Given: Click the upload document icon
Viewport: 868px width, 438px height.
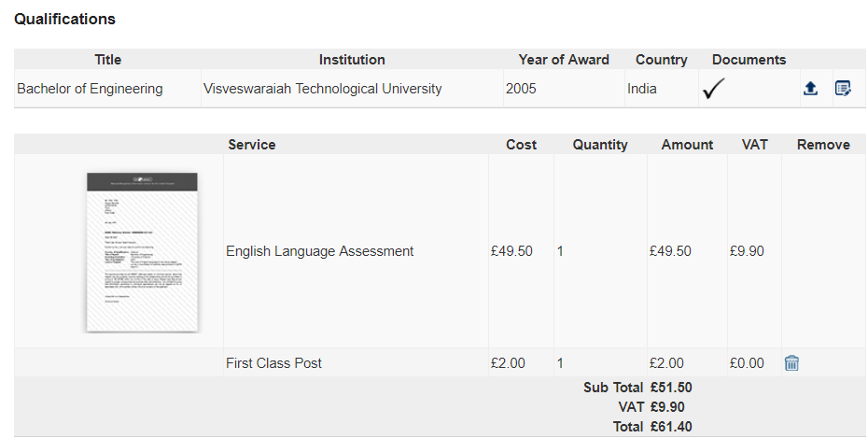Looking at the screenshot, I should click(810, 89).
